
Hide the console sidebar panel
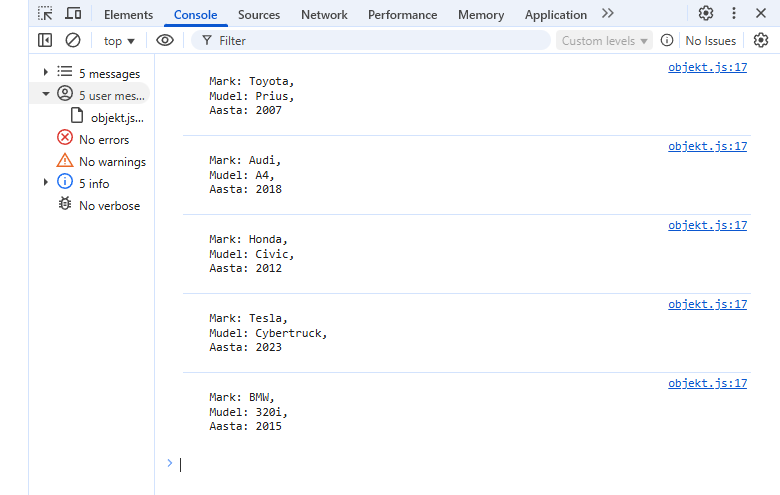[x=45, y=40]
